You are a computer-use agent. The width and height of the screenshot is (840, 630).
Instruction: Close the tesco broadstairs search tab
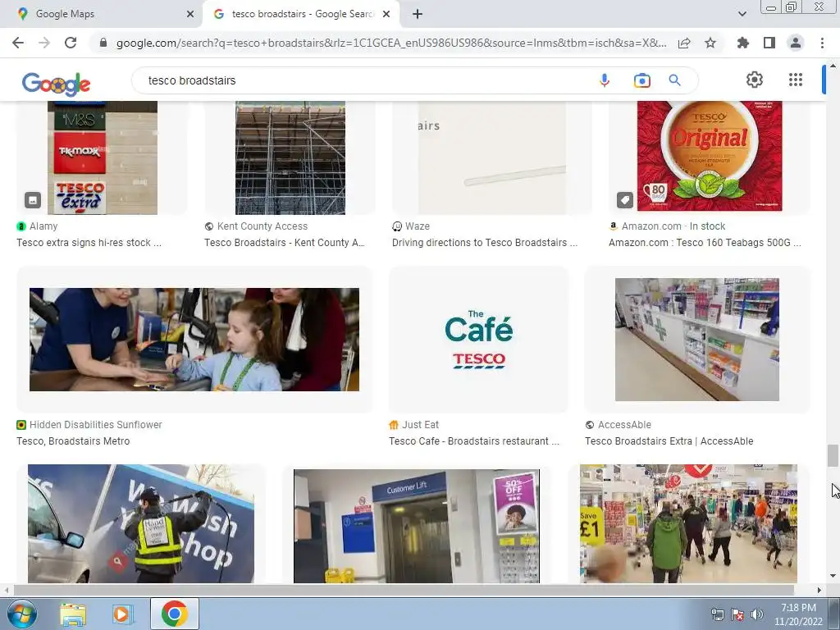click(x=386, y=14)
